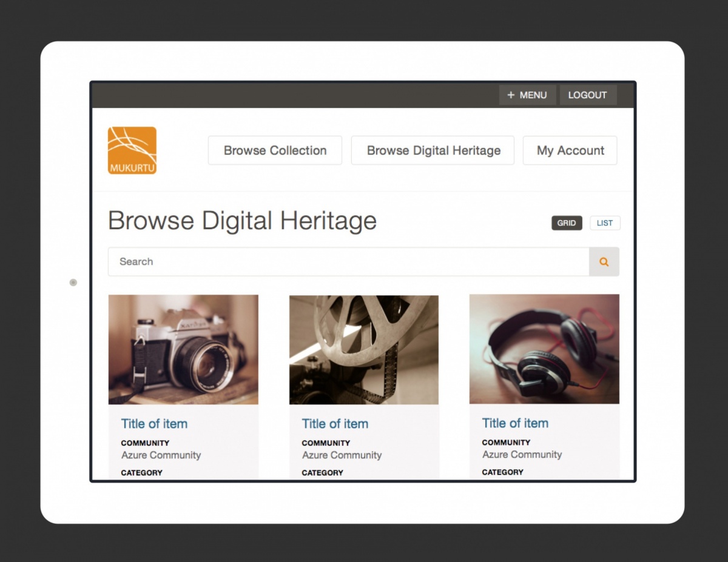The width and height of the screenshot is (728, 562).
Task: Click "Azure Community" text on the headphones card
Action: tap(522, 455)
